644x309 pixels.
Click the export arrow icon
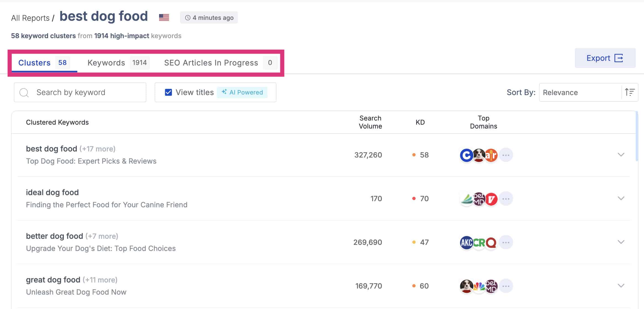point(619,58)
